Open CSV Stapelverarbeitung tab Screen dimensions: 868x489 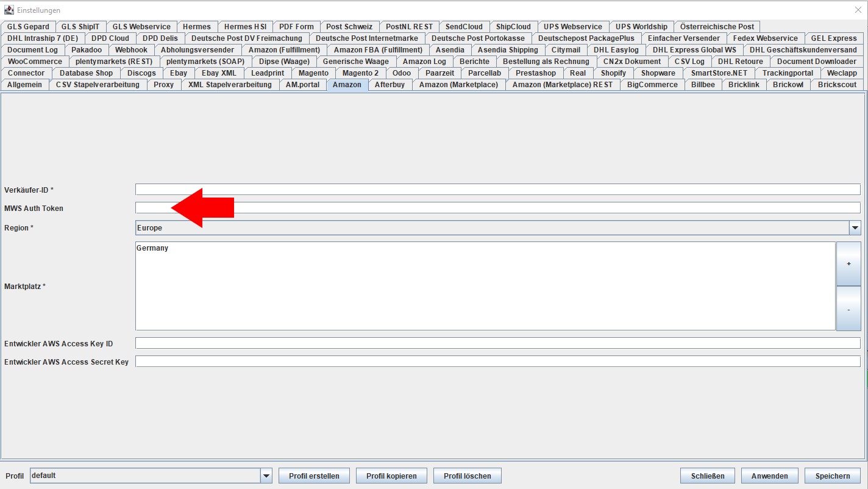click(98, 84)
